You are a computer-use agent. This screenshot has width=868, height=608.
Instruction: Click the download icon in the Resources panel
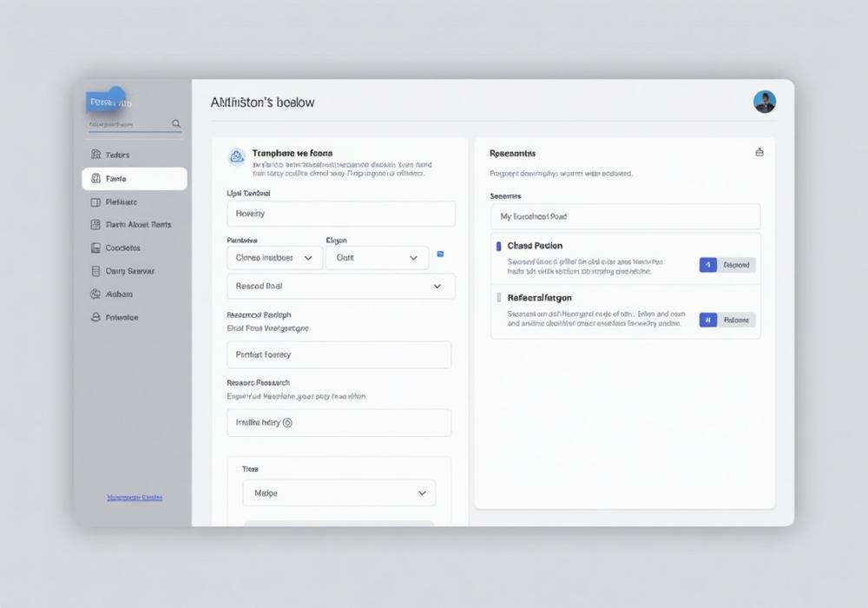click(x=759, y=150)
